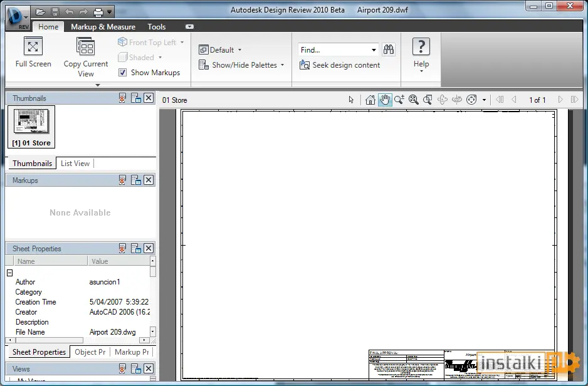Click the Home view icon in canvas toolbar
Image resolution: width=588 pixels, height=386 pixels.
pyautogui.click(x=370, y=100)
